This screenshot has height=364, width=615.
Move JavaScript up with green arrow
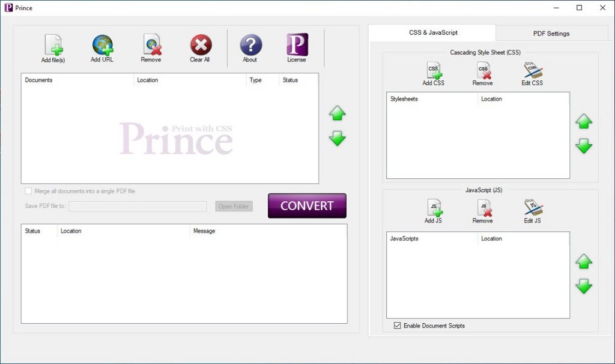point(584,261)
